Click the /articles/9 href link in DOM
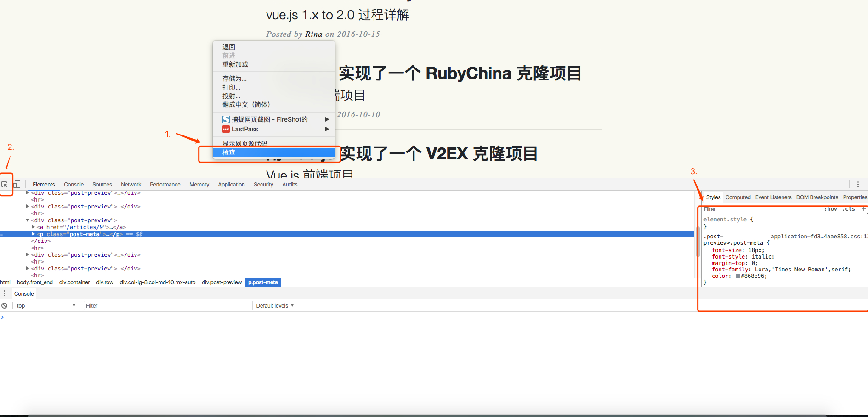868x417 pixels. [x=85, y=227]
